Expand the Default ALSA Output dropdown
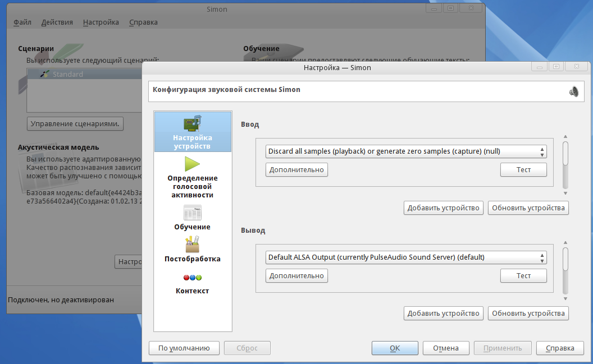 (406, 257)
